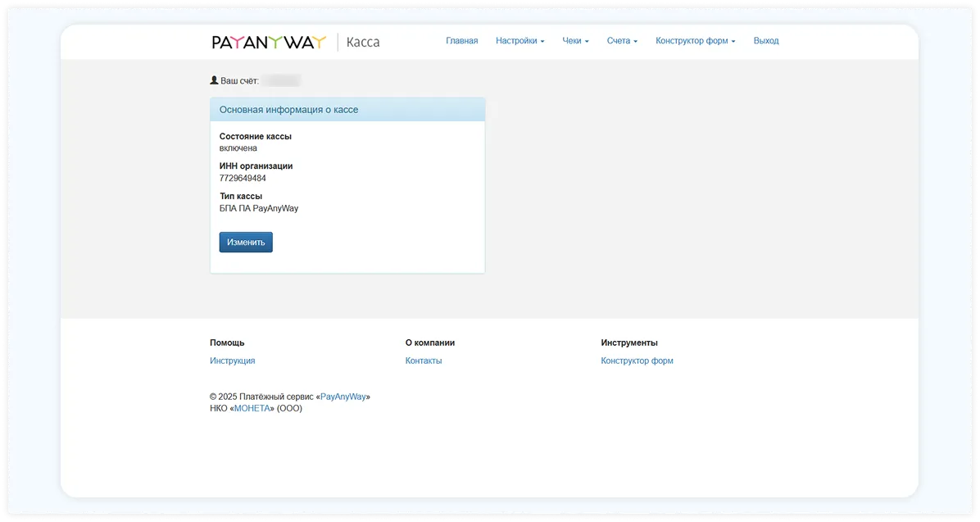The width and height of the screenshot is (980, 522).
Task: Open the Конструктор форм footer link
Action: click(x=637, y=361)
